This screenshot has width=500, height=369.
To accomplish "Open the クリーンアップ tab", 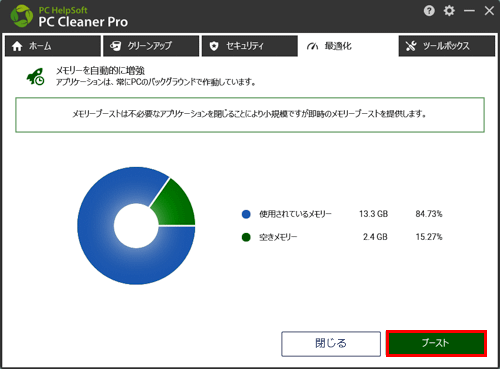I will point(151,46).
